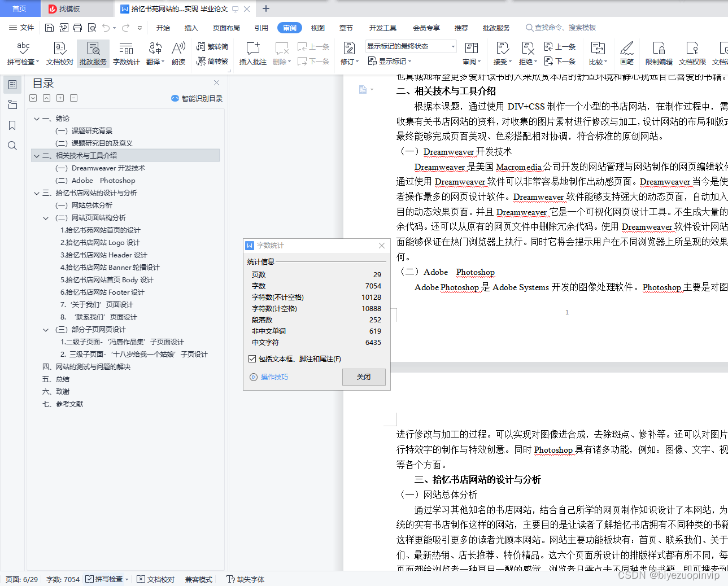Screen dimensions: 728x586
Task: Click the 文档权限 permissions tool
Action: tap(692, 54)
